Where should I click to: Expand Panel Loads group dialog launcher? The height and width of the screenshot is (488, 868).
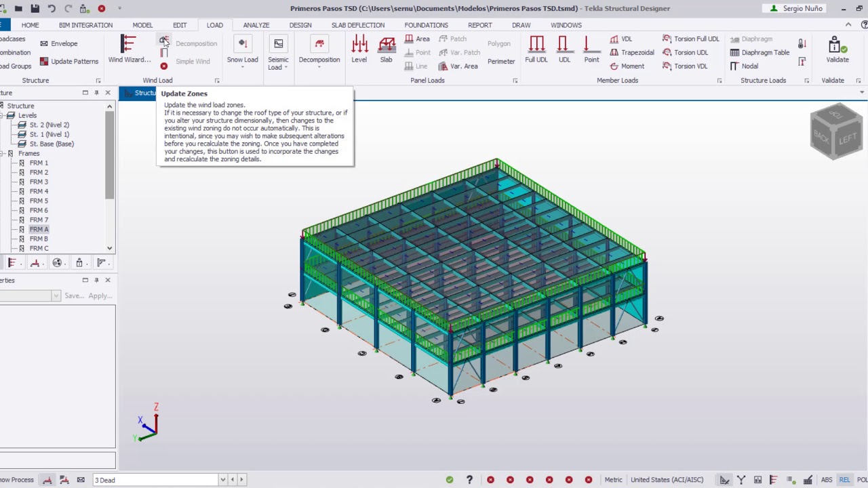[x=515, y=81]
